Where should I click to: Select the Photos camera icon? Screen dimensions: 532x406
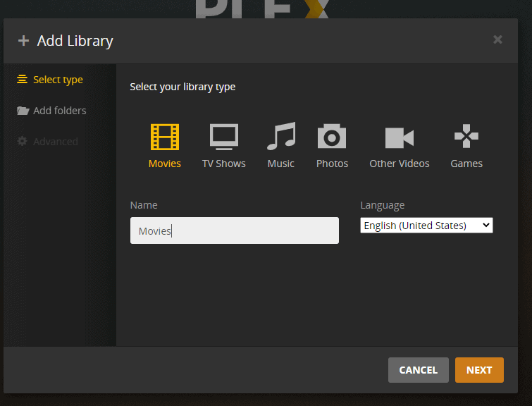[332, 137]
